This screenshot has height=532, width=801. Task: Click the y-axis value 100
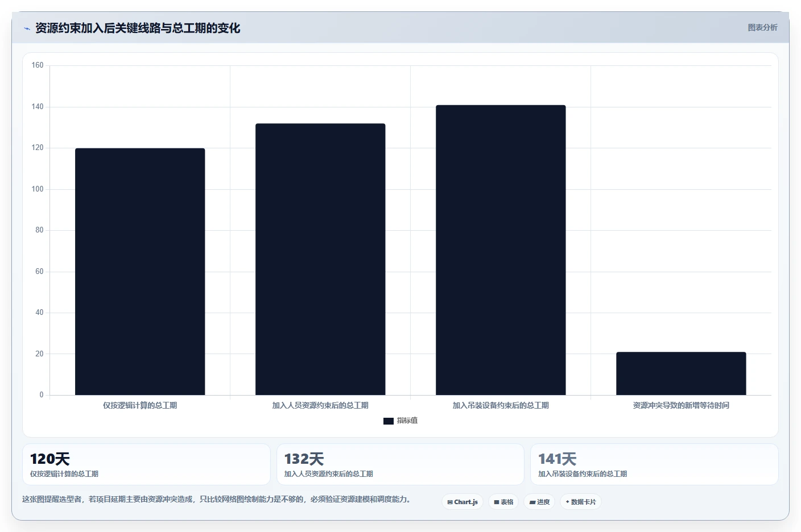pos(38,189)
